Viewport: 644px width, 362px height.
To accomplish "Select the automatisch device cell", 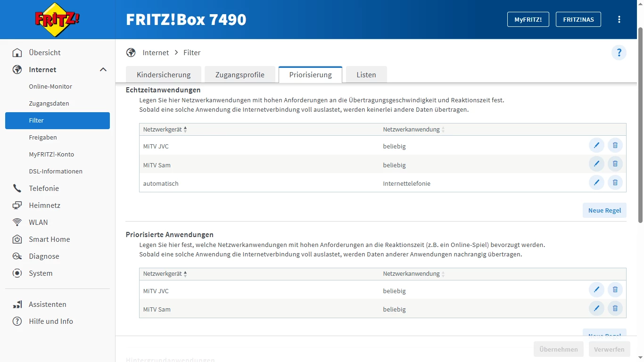I will tap(161, 183).
